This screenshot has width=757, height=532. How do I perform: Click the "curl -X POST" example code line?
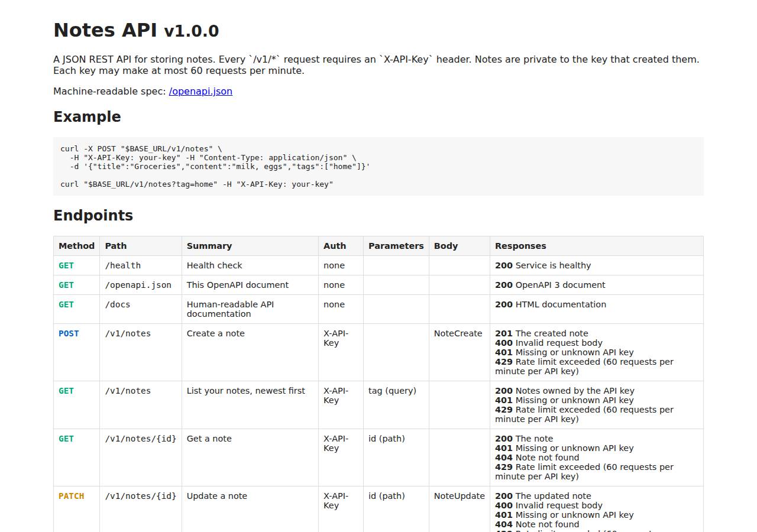pos(141,149)
